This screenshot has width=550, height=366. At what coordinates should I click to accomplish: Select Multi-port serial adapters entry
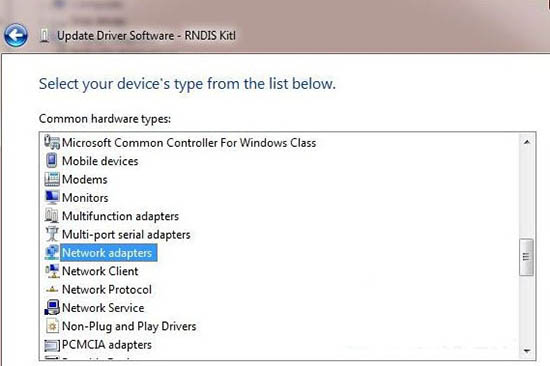pyautogui.click(x=126, y=234)
